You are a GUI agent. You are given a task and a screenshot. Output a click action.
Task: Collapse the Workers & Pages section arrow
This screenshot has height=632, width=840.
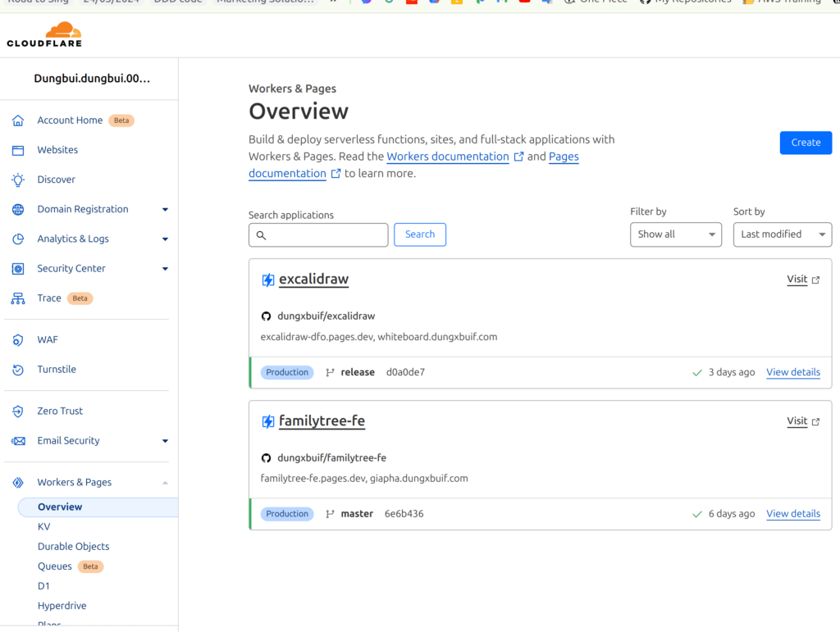165,483
